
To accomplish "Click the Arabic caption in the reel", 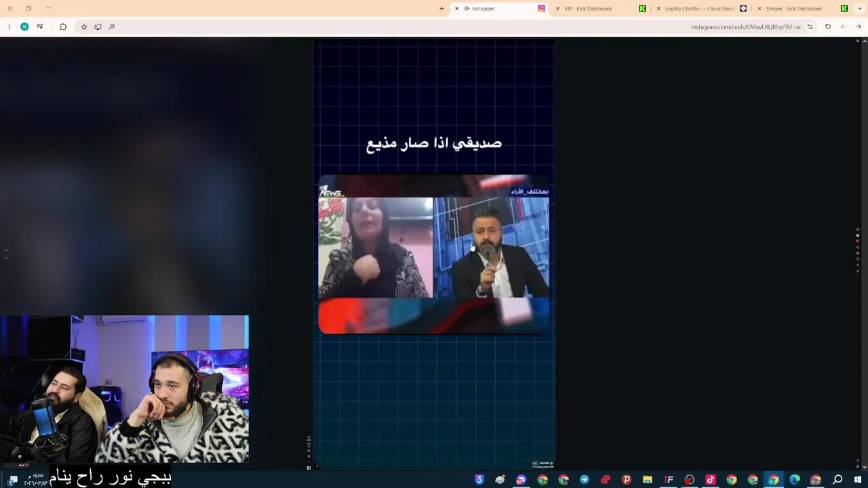I will coord(434,143).
